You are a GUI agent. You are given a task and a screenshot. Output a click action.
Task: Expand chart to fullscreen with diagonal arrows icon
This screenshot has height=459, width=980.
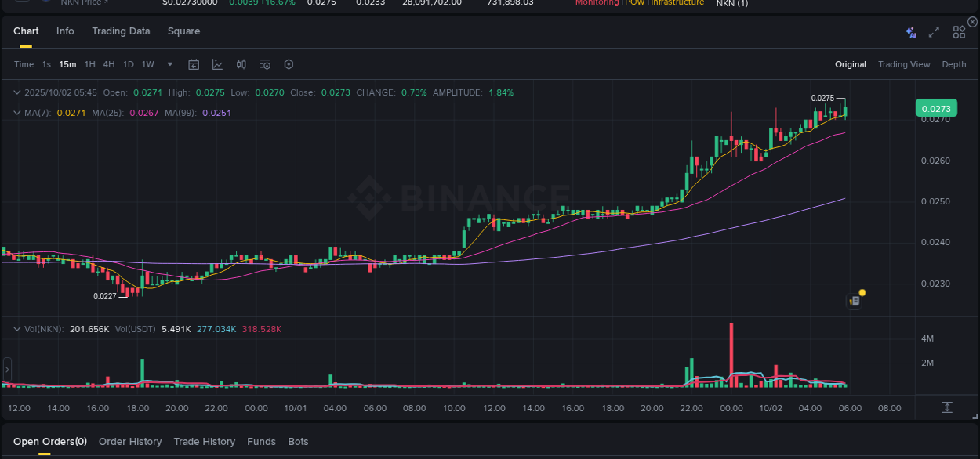pos(933,31)
